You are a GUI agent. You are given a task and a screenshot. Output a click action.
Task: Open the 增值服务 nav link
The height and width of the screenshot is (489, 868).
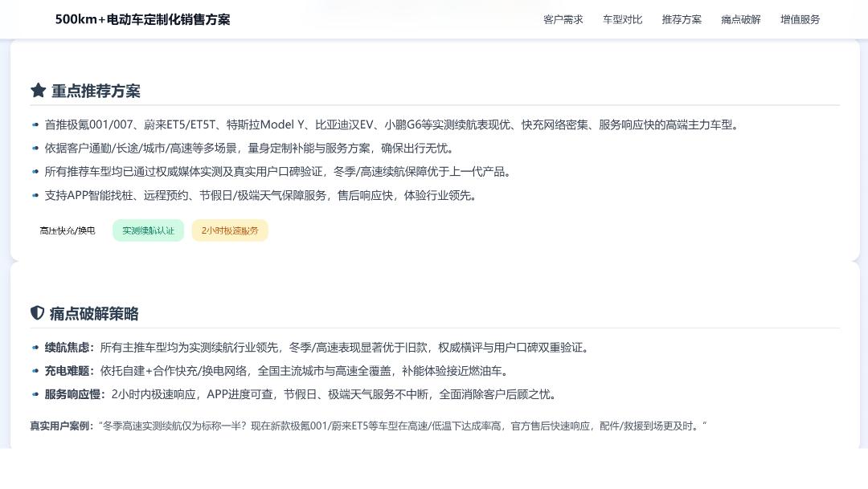(x=800, y=19)
